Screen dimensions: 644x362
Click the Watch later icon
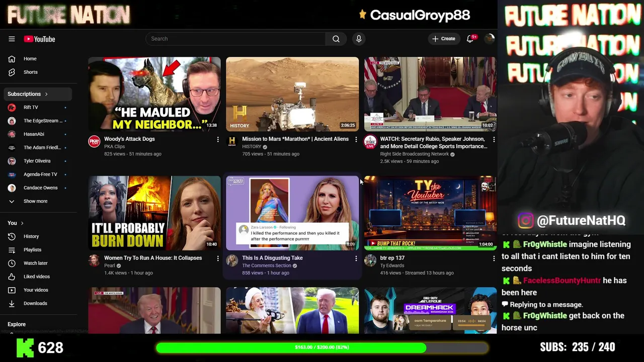point(12,263)
